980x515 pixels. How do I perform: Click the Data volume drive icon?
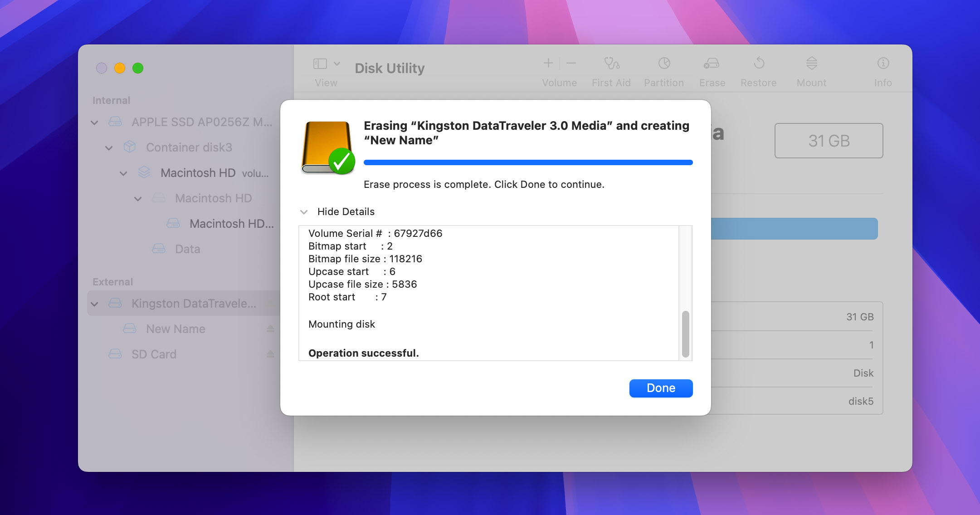click(159, 249)
